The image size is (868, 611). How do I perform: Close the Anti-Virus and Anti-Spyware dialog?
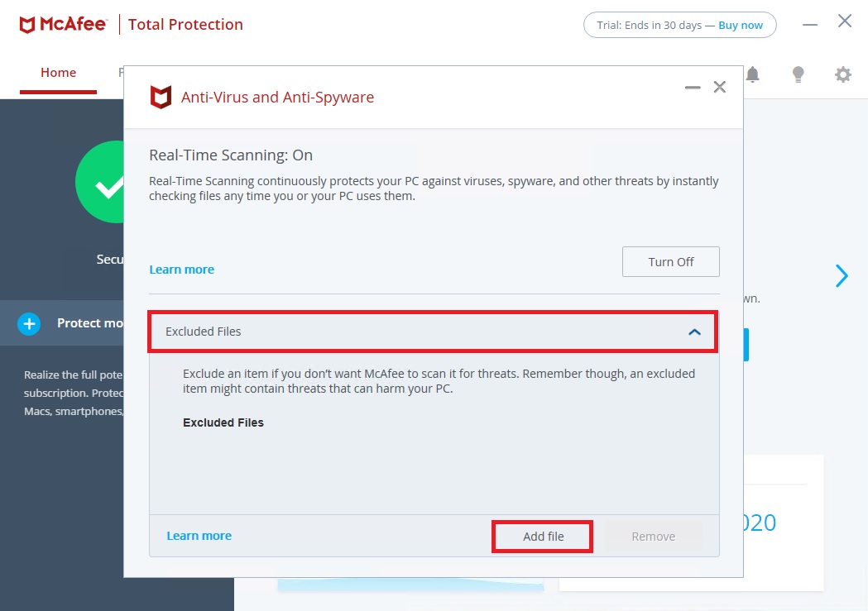pyautogui.click(x=719, y=87)
